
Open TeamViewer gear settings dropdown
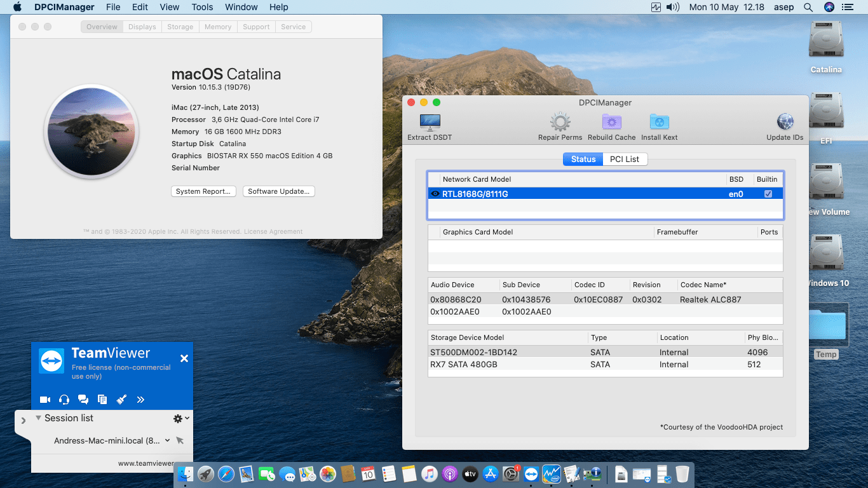pyautogui.click(x=181, y=418)
